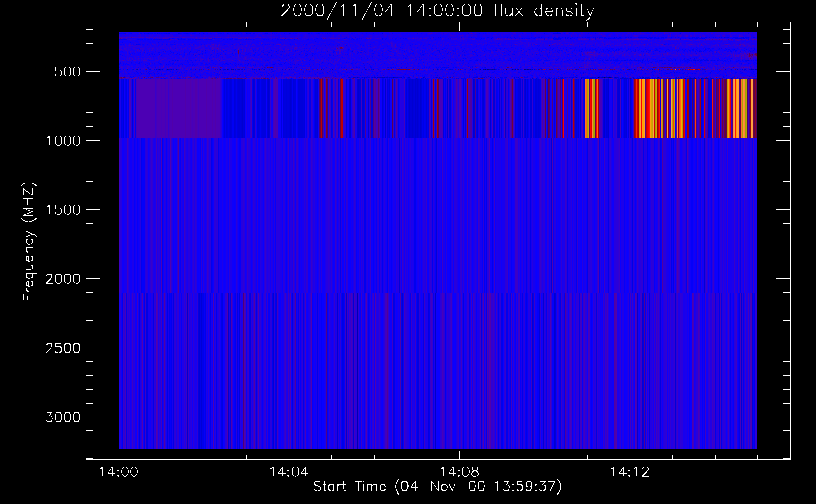
Task: Click the yellow burst band just before 14:12
Action: 591,108
